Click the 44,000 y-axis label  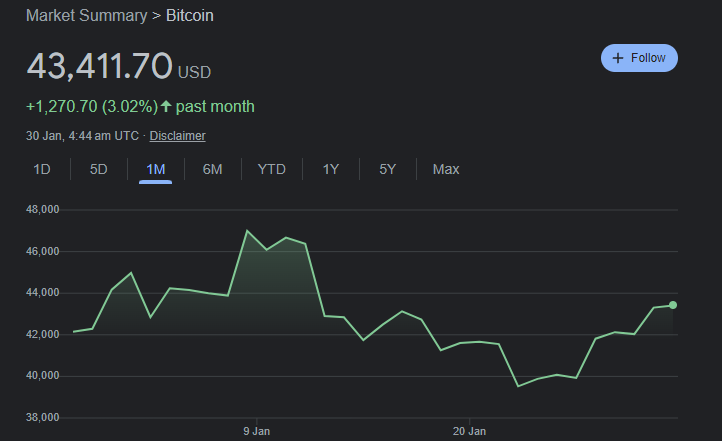[x=42, y=293]
